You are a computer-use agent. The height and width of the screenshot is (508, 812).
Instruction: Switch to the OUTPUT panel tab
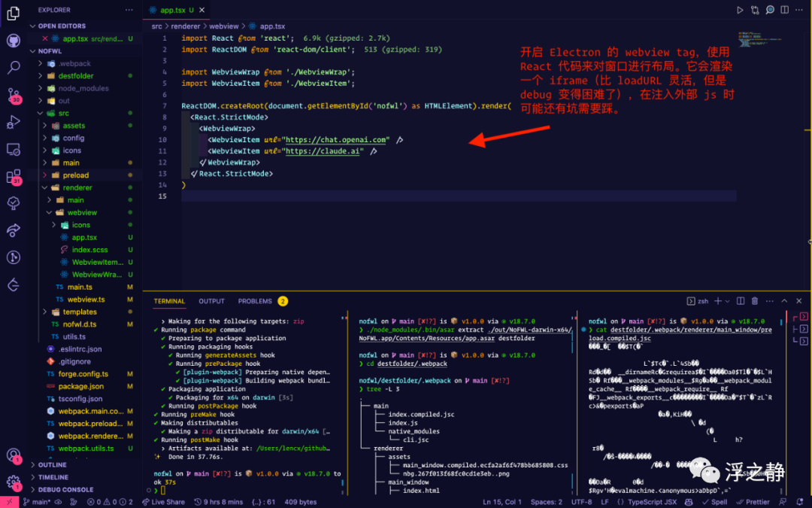tap(211, 301)
